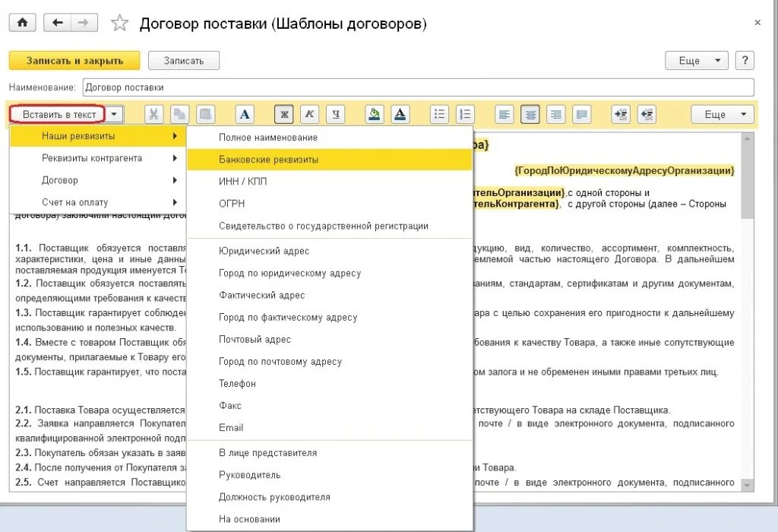The image size is (778, 532).
Task: Edit the Наименование input field
Action: pos(419,87)
